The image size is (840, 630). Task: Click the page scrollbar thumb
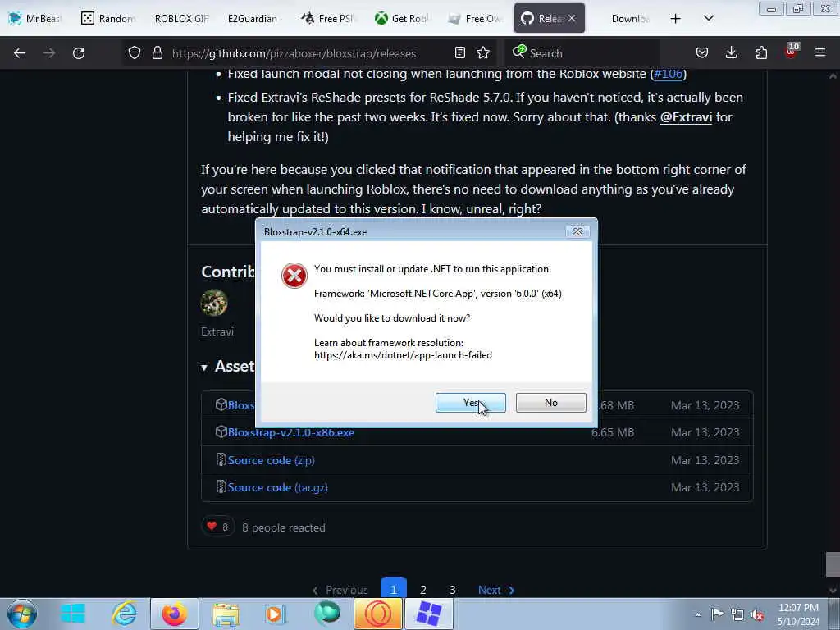[833, 564]
